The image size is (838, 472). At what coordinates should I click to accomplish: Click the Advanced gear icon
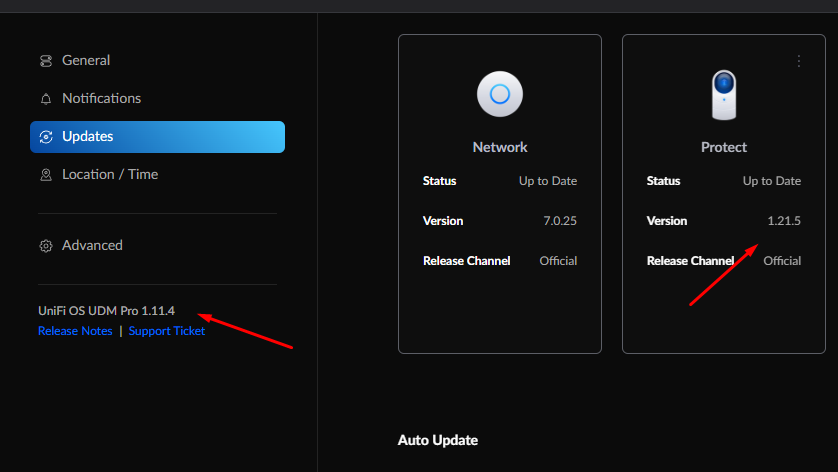click(x=45, y=246)
